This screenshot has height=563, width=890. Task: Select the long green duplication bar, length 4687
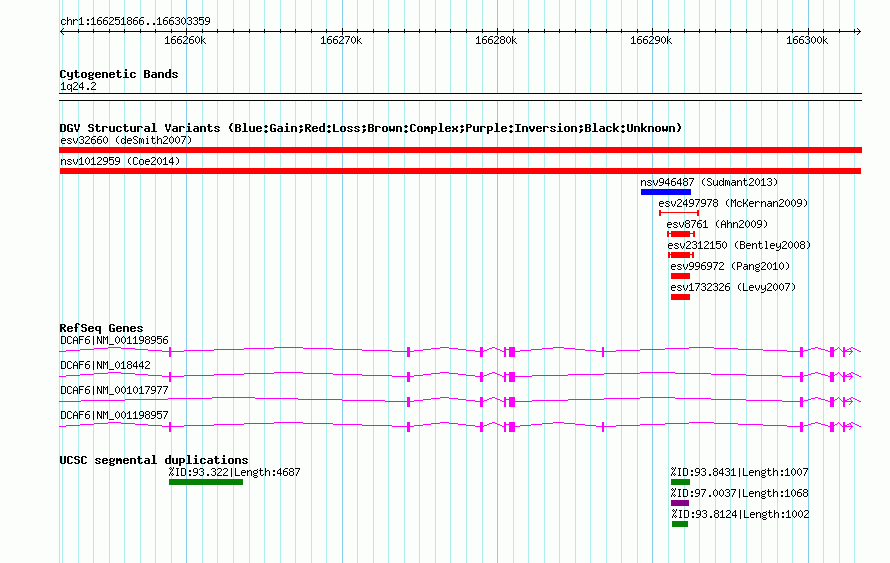[x=206, y=482]
